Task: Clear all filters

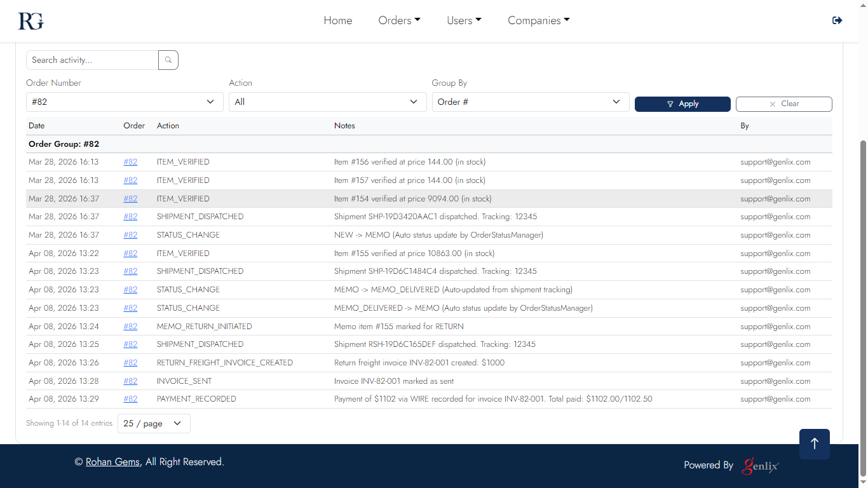Action: point(783,104)
